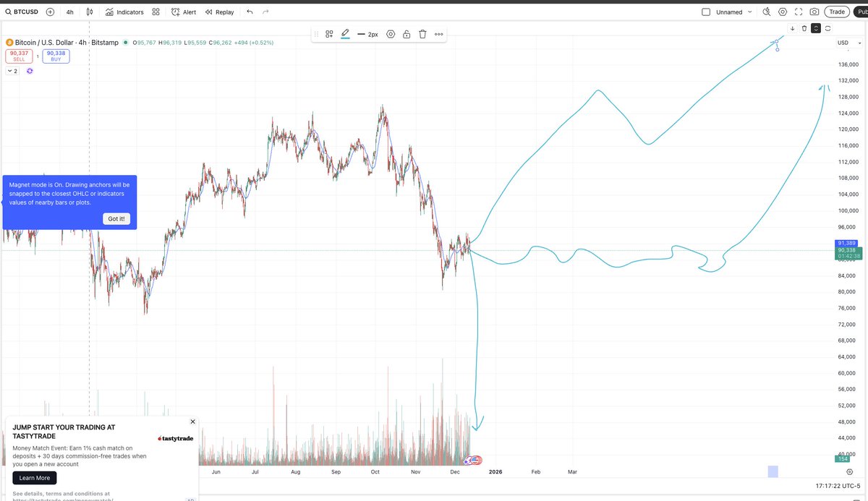Click the highlighted blue marker on time axis
Viewport: 868px width, 501px height.
tap(773, 471)
